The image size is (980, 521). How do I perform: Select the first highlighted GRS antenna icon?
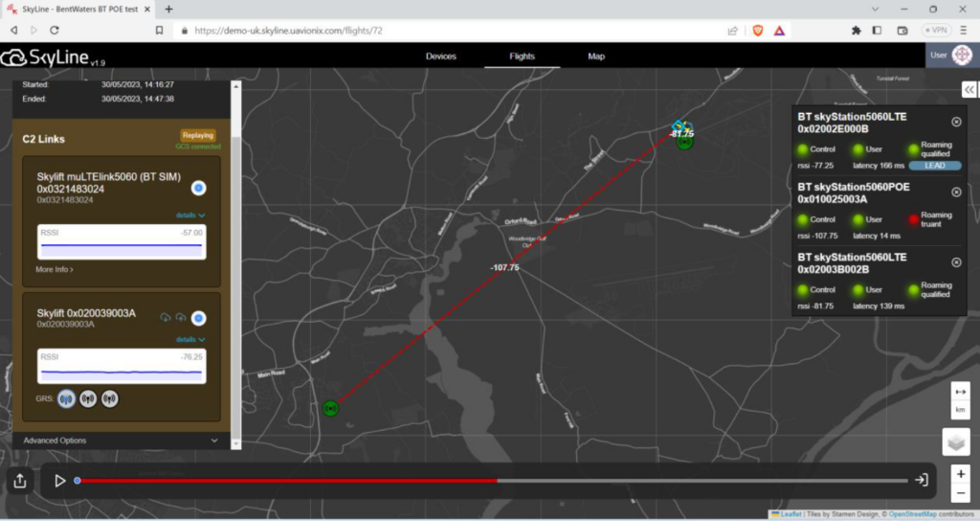(66, 398)
